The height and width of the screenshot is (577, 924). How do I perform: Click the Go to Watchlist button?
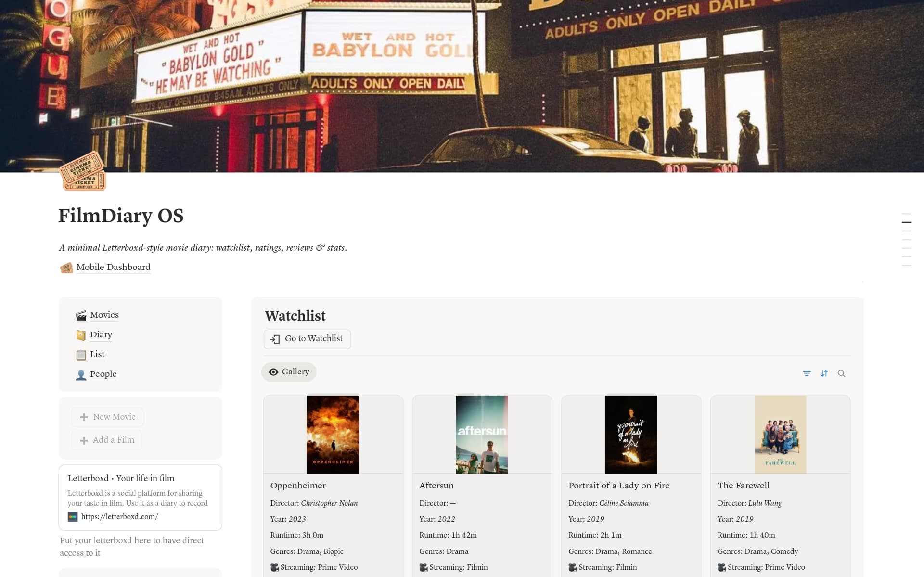pos(307,339)
